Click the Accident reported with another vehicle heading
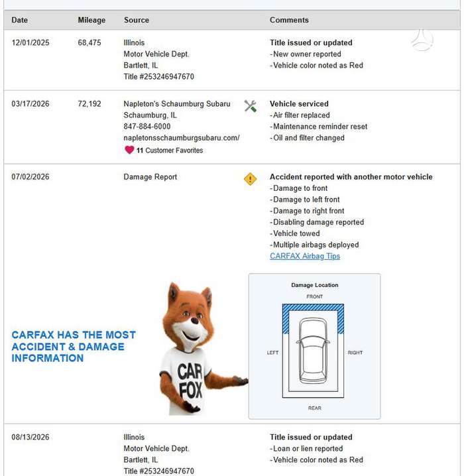 pos(351,177)
